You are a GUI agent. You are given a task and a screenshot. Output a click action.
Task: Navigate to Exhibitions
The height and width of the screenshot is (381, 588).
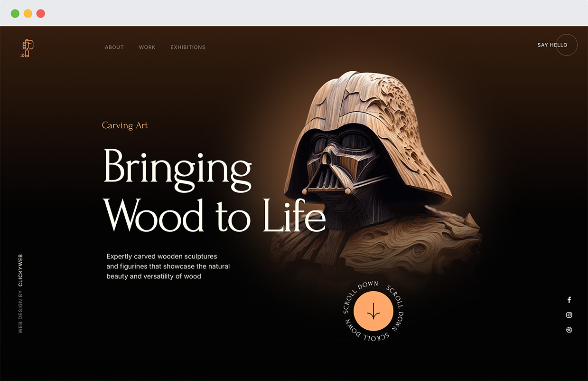(x=188, y=47)
